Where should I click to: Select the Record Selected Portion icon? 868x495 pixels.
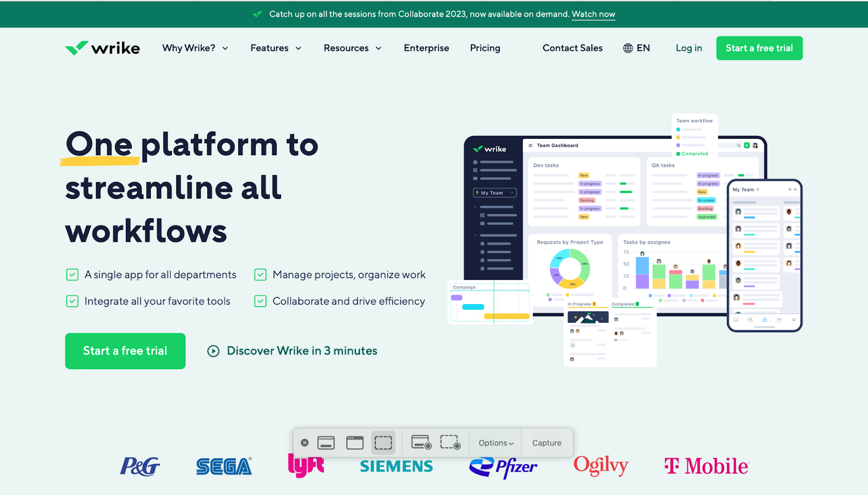[450, 442]
